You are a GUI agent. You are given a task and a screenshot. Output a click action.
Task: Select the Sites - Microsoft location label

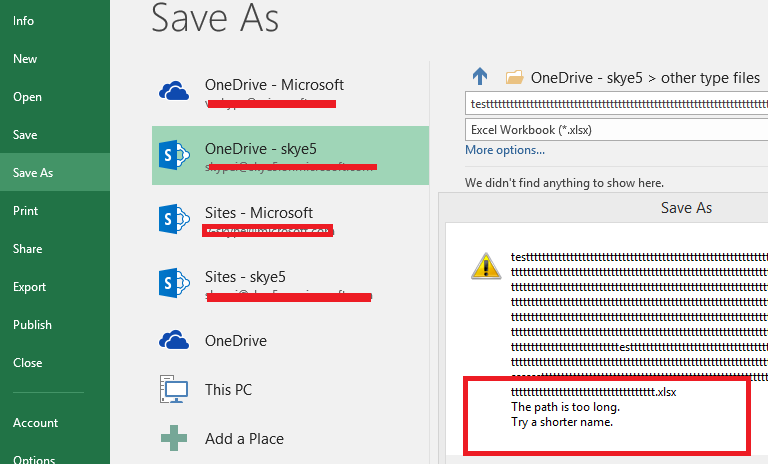click(259, 213)
